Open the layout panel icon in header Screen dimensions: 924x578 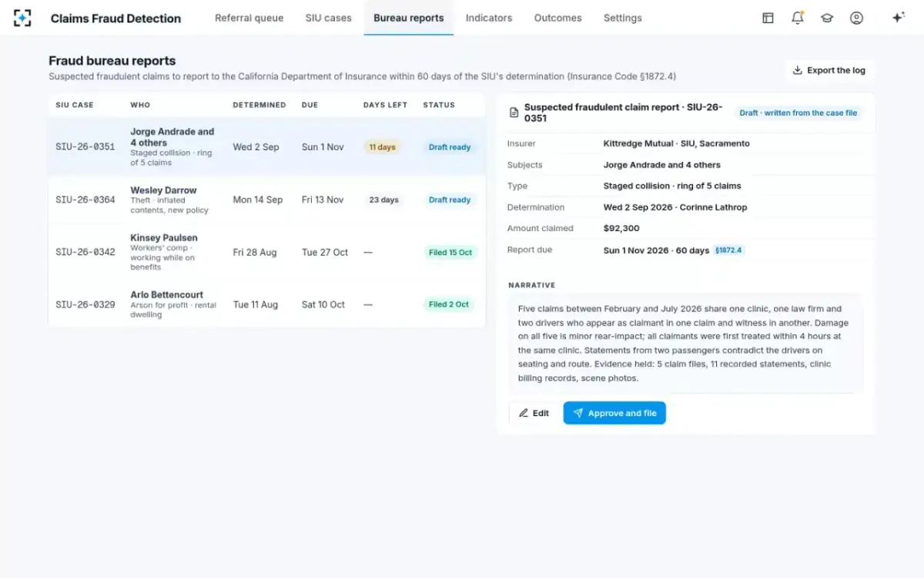(x=768, y=18)
